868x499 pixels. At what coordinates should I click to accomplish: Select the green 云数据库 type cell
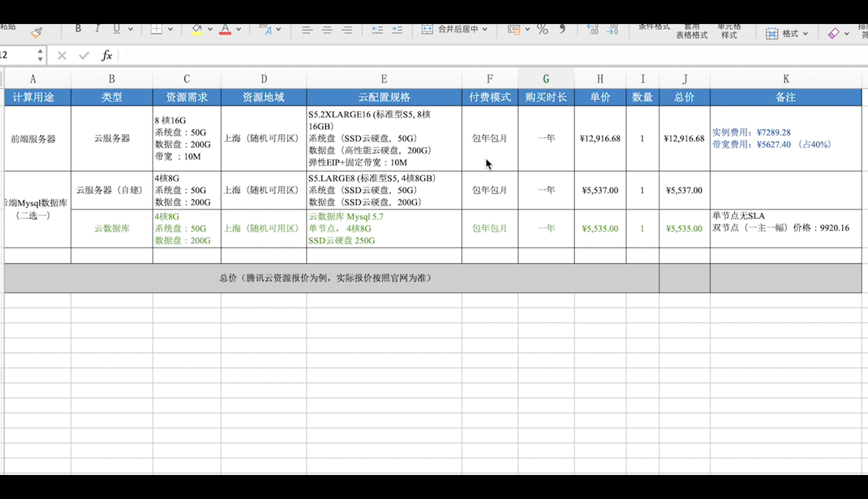point(112,229)
